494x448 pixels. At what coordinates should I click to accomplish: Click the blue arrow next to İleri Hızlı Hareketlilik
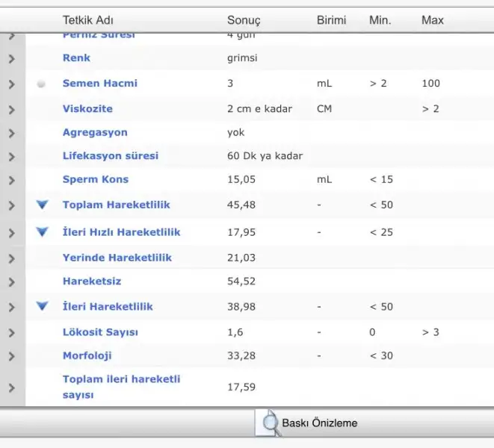[43, 231]
